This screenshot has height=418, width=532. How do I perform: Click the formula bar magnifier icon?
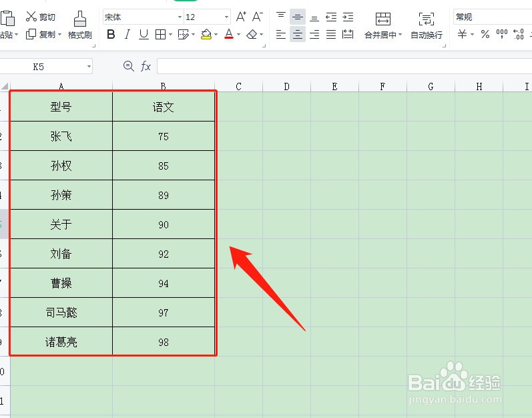pos(129,66)
